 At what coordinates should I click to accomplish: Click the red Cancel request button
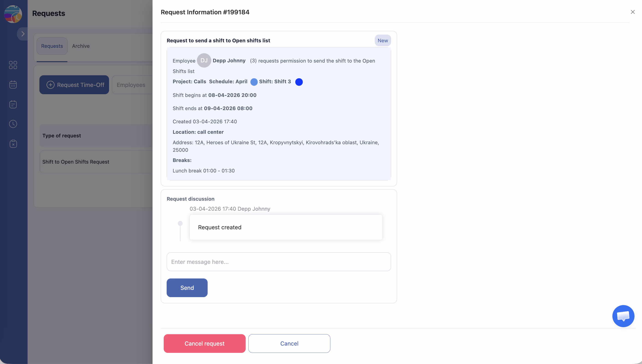click(x=204, y=344)
